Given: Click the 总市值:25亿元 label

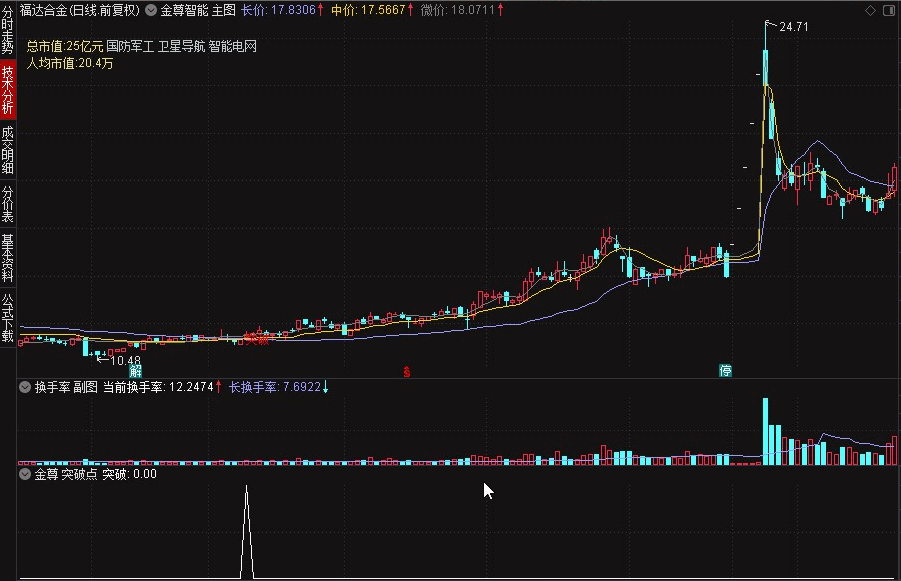Looking at the screenshot, I should pyautogui.click(x=65, y=46).
